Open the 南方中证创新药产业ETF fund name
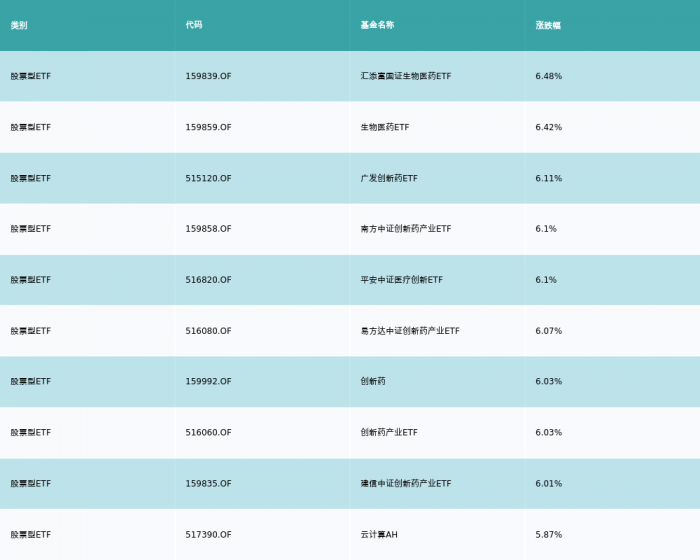Image resolution: width=700 pixels, height=560 pixels. tap(406, 229)
